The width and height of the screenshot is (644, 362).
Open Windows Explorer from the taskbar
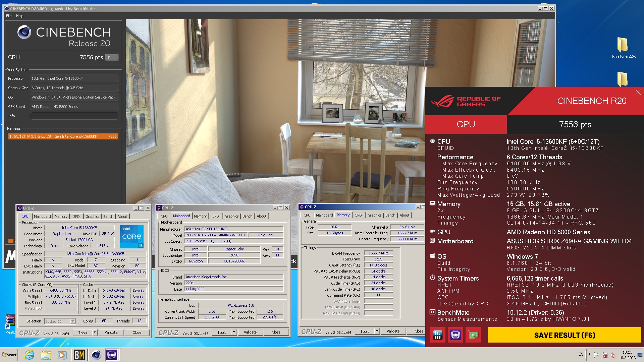click(46, 355)
